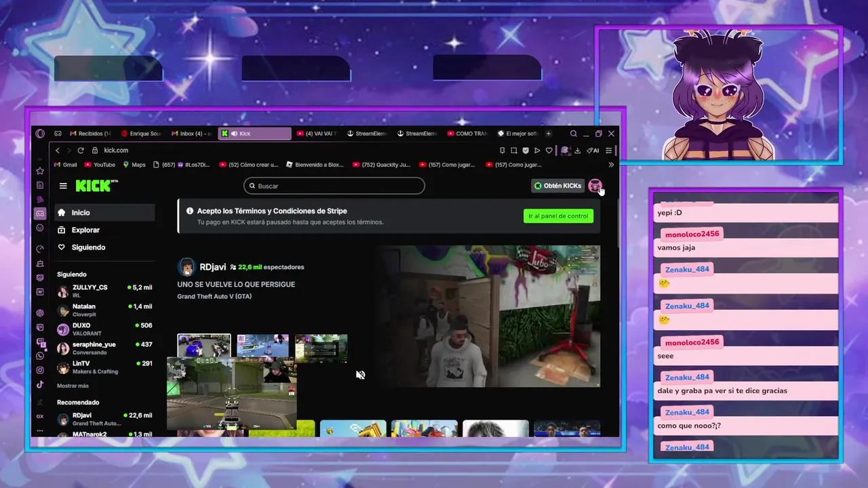The height and width of the screenshot is (488, 868).
Task: Open the Maps bookmark
Action: (x=134, y=165)
